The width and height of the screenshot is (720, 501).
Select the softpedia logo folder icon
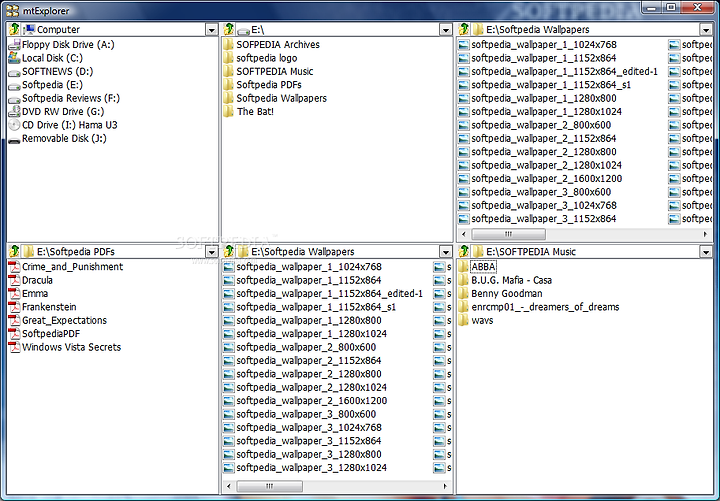[x=228, y=58]
